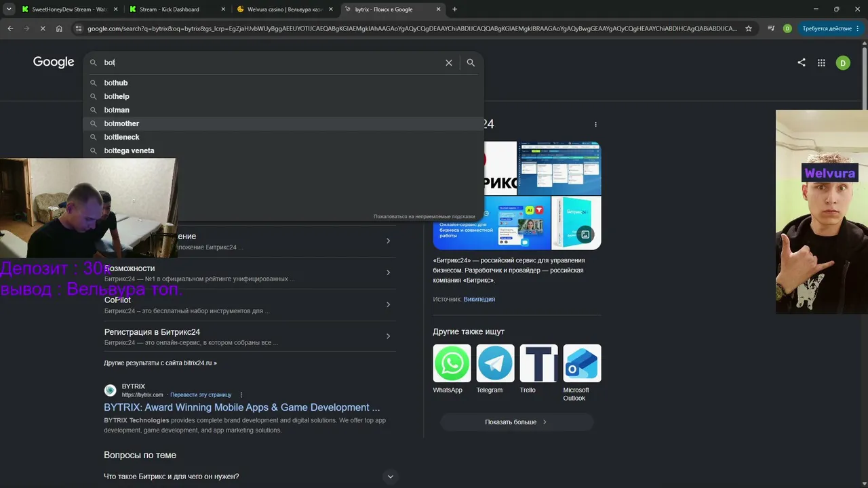The width and height of the screenshot is (868, 488).
Task: Report inappropriate suggestions link
Action: pos(424,216)
